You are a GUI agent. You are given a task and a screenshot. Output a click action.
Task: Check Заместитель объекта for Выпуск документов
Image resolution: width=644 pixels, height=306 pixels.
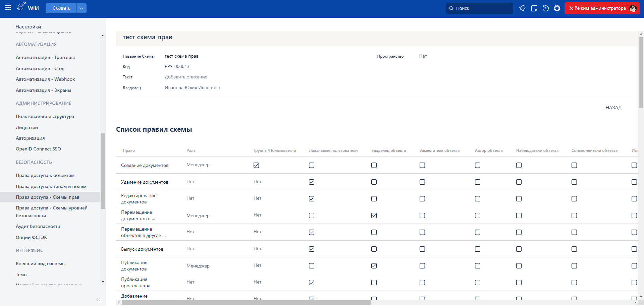[422, 249]
